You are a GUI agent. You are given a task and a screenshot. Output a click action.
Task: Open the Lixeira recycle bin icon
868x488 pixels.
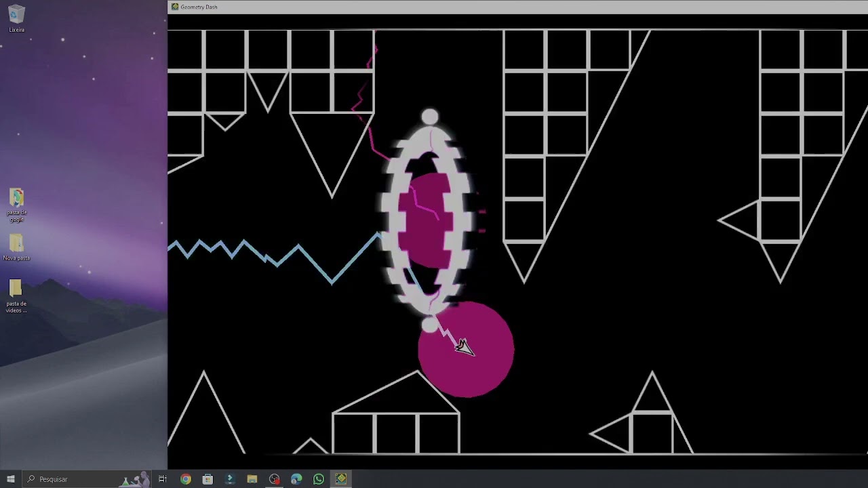pyautogui.click(x=17, y=18)
